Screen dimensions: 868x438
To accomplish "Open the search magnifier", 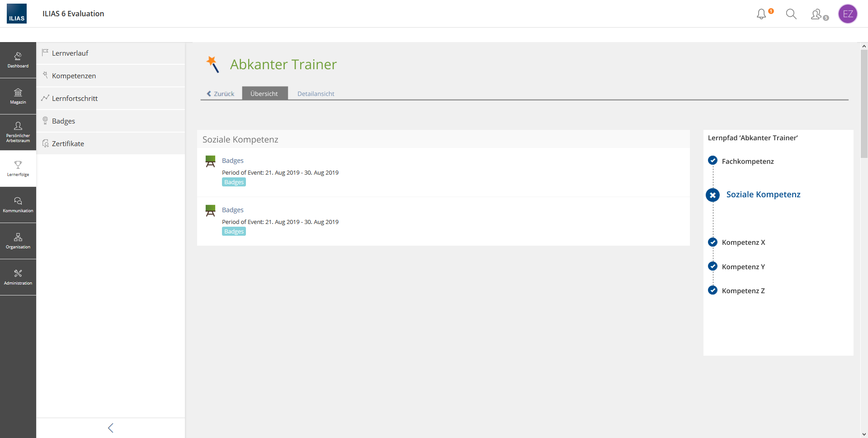I will (x=791, y=14).
